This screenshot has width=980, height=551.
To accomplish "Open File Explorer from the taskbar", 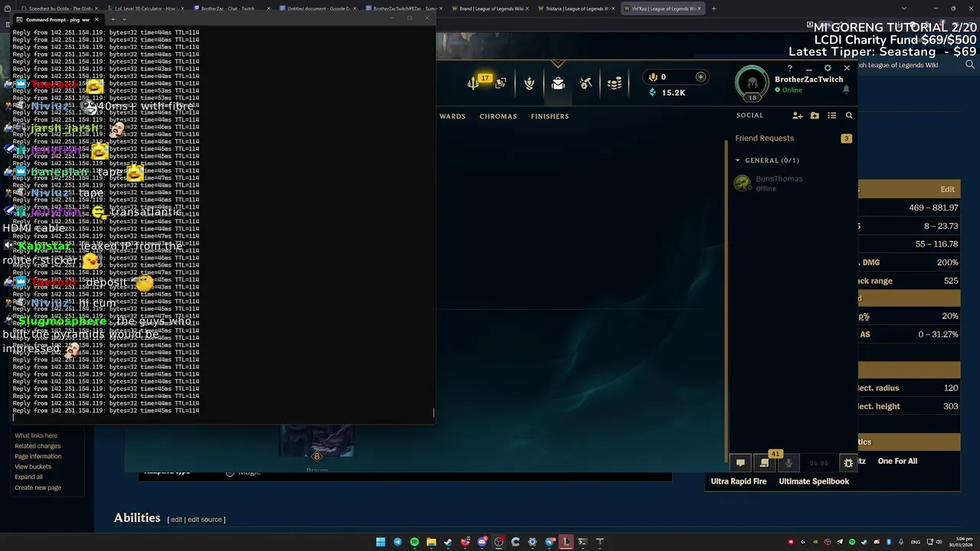I will 431,542.
